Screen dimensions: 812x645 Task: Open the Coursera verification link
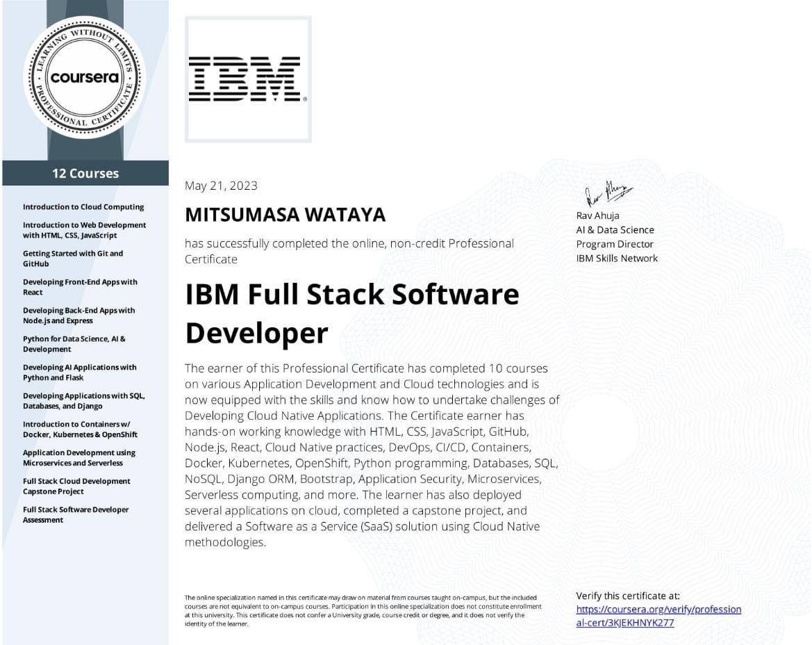pos(658,616)
